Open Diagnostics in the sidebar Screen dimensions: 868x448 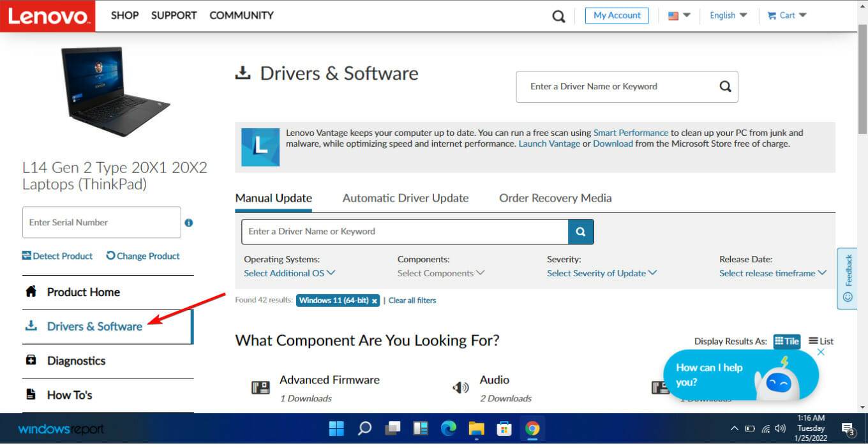click(108, 361)
